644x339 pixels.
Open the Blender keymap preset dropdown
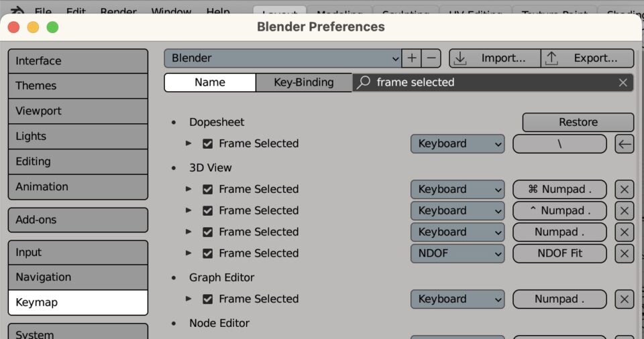(282, 58)
